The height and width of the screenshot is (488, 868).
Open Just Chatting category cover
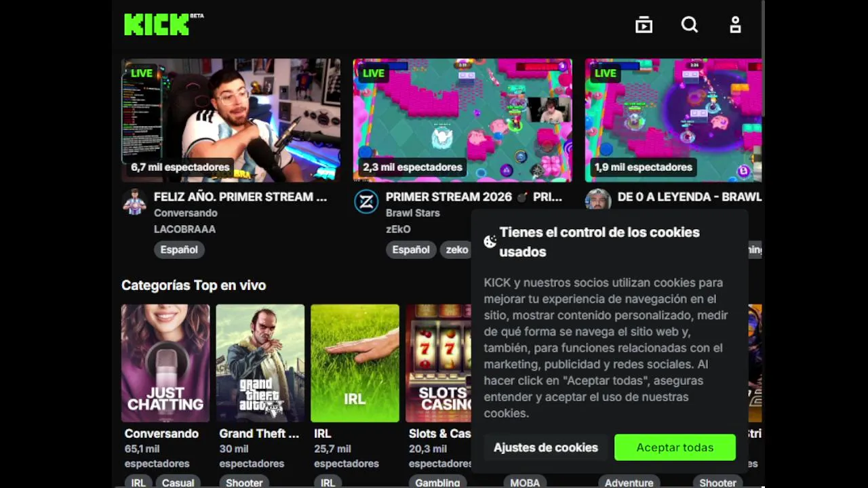[x=165, y=363]
